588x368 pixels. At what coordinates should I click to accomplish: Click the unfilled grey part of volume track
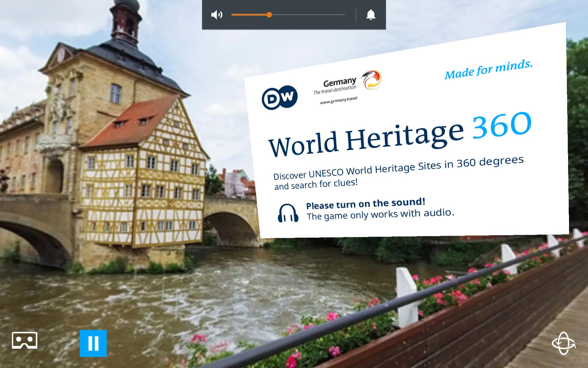308,15
